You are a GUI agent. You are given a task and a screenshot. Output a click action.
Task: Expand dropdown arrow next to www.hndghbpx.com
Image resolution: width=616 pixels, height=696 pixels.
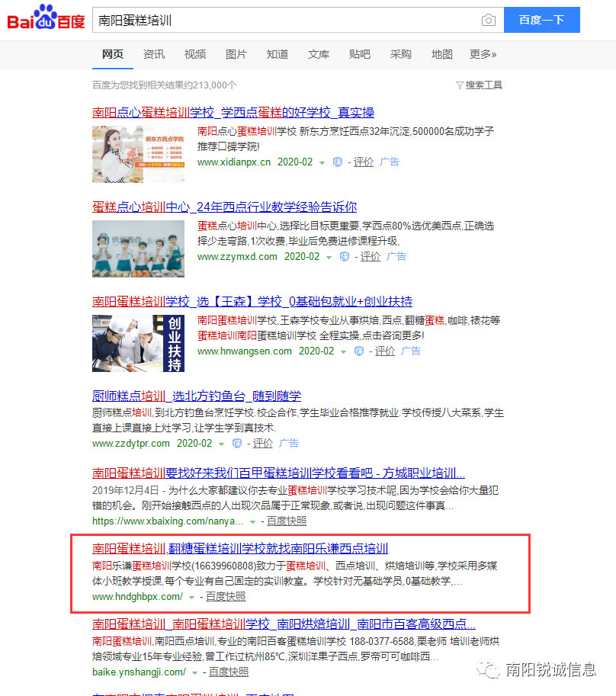[x=192, y=597]
